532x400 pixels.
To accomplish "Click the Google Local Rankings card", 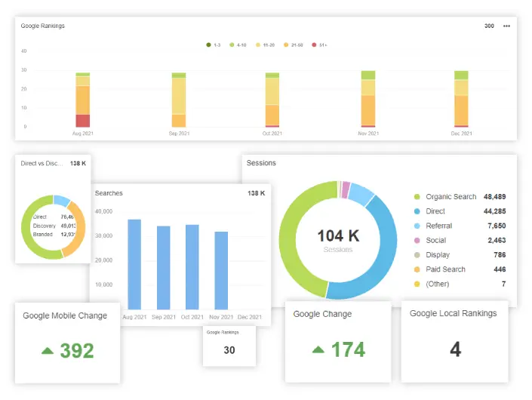I will click(x=455, y=341).
